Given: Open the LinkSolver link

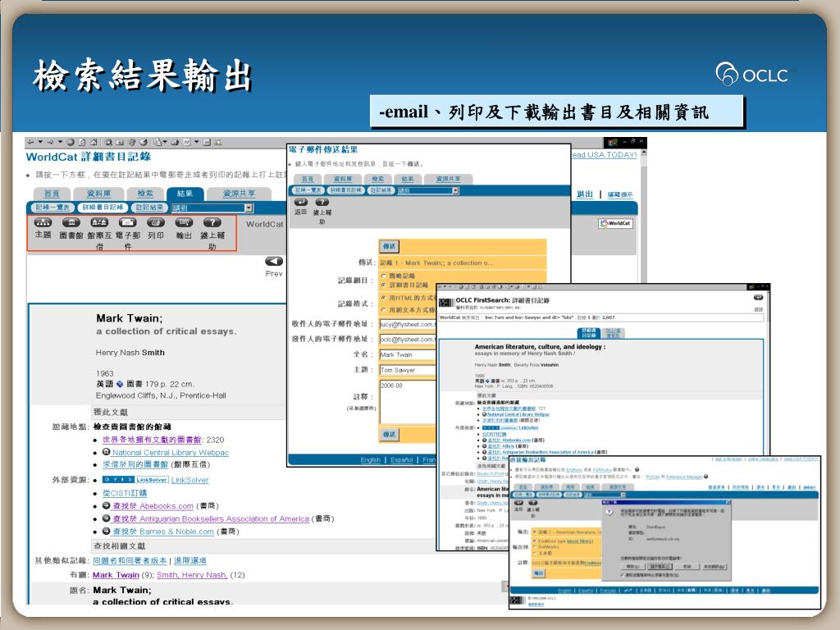Looking at the screenshot, I should [189, 480].
